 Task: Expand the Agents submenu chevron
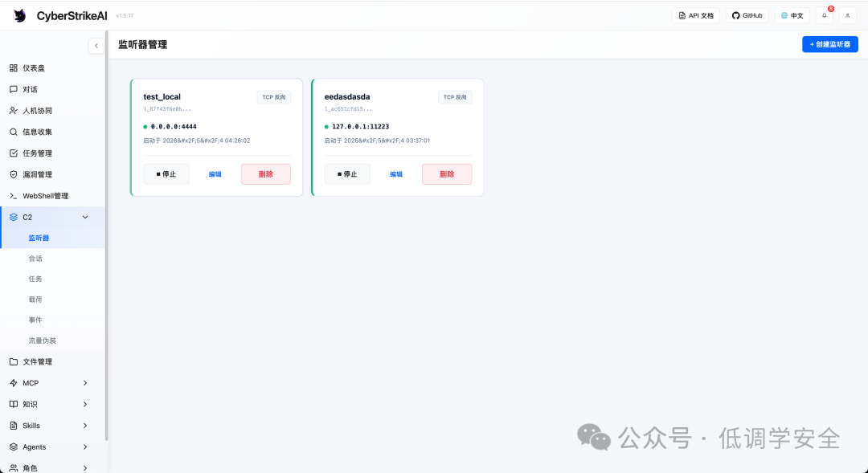pos(85,447)
